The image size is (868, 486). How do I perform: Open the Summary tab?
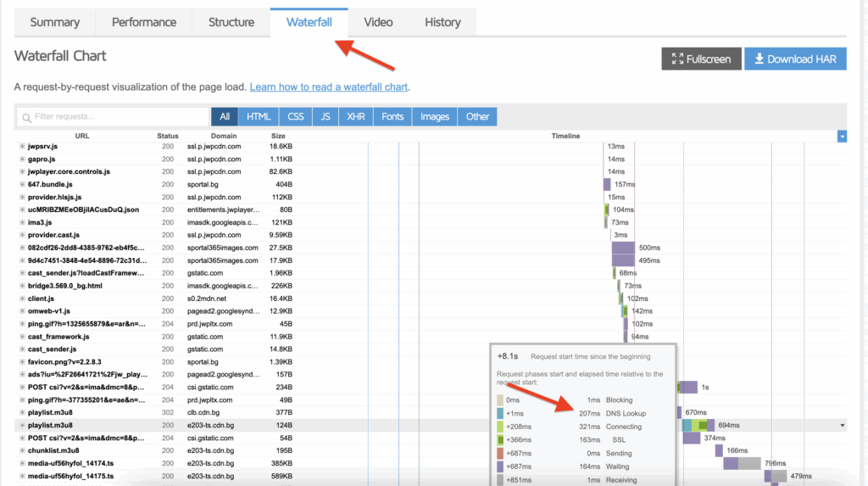coord(55,22)
